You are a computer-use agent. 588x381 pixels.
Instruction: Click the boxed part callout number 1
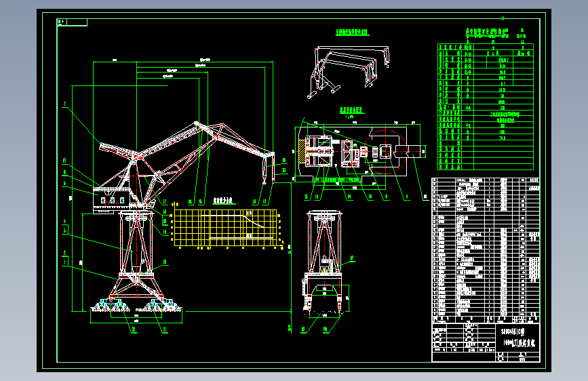pos(65,262)
